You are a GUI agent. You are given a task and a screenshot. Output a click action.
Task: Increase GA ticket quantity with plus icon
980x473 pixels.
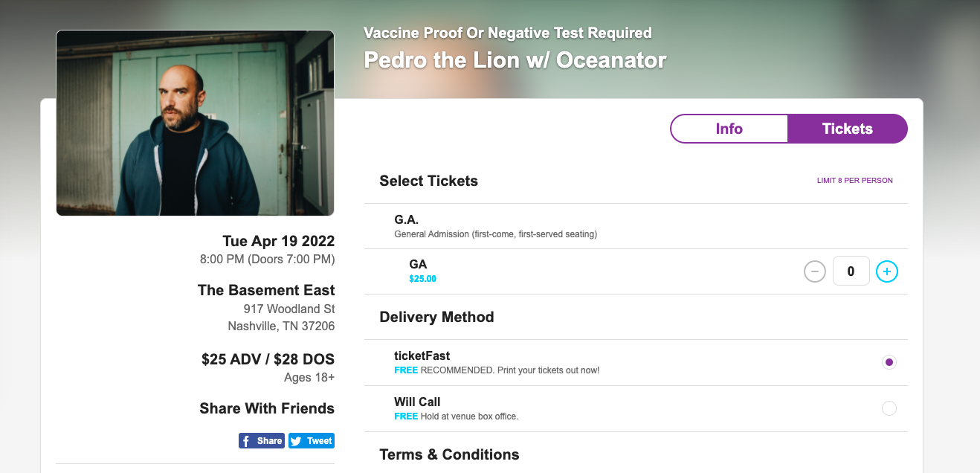(x=886, y=271)
